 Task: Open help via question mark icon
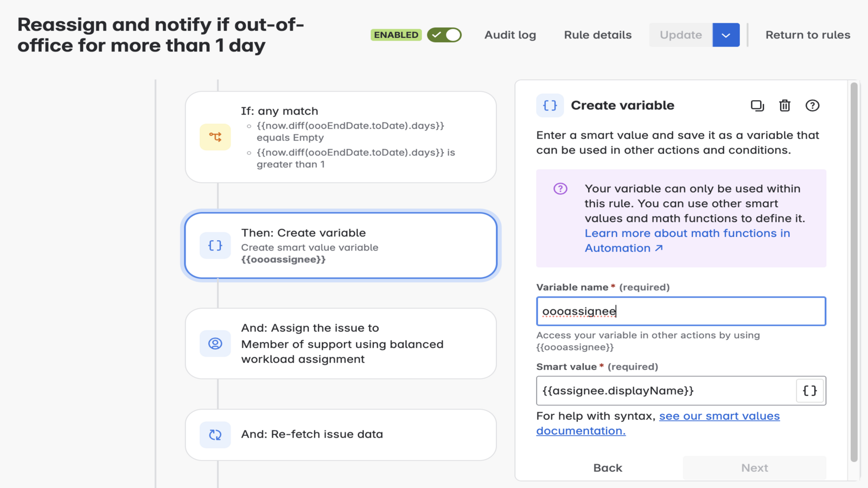812,106
